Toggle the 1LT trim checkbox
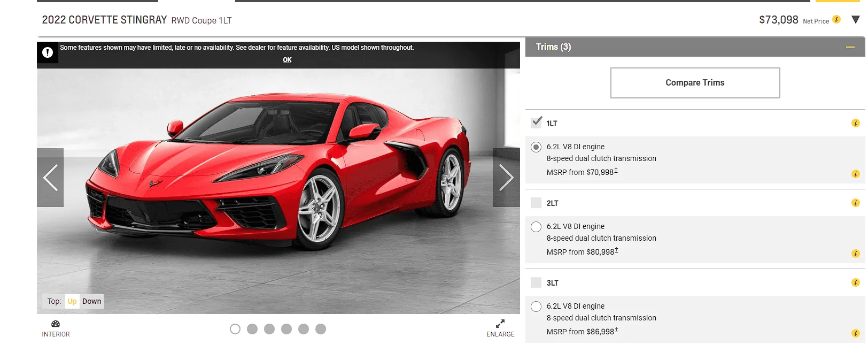The height and width of the screenshot is (352, 868). coord(536,123)
